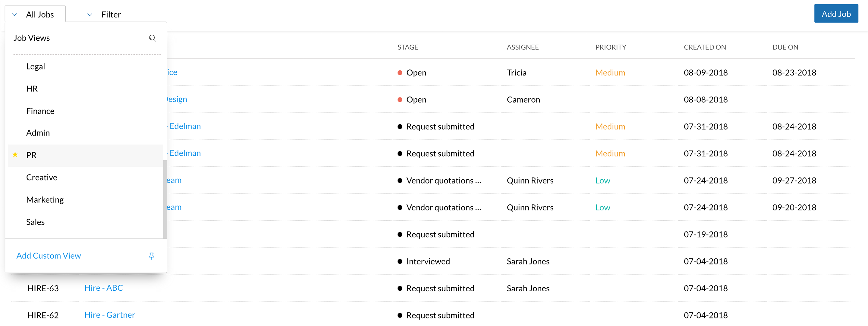Screen dimensions: 868x326
Task: Open the Creative job view
Action: coord(42,177)
